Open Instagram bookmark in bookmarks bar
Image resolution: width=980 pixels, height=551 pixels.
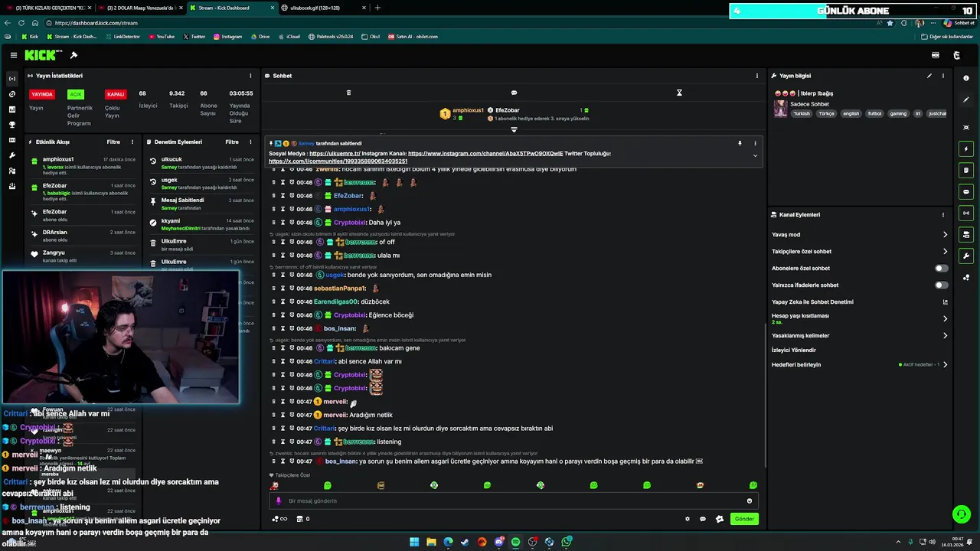(x=227, y=37)
